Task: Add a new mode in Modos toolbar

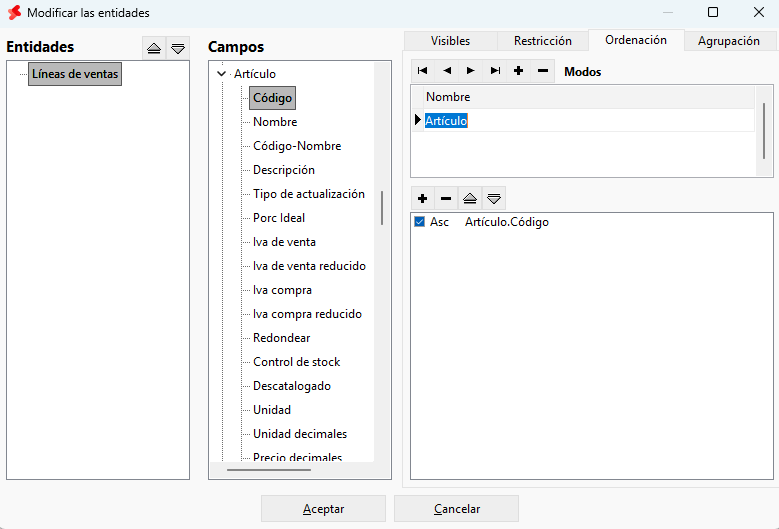Action: [x=519, y=71]
